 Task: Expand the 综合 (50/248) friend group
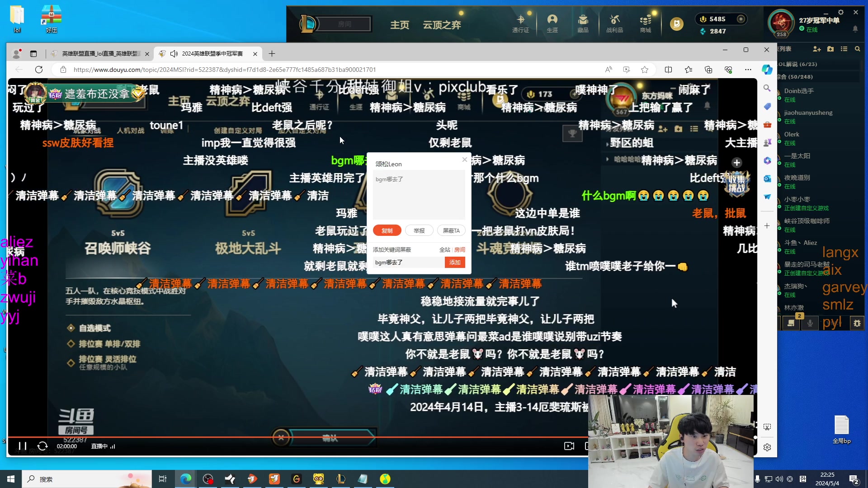[x=795, y=77]
